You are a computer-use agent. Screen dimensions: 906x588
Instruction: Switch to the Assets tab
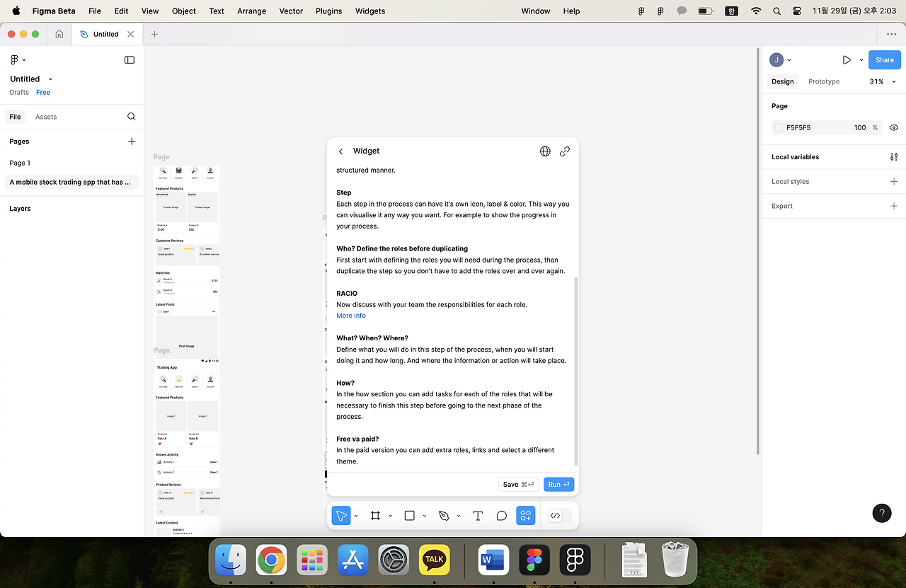46,117
